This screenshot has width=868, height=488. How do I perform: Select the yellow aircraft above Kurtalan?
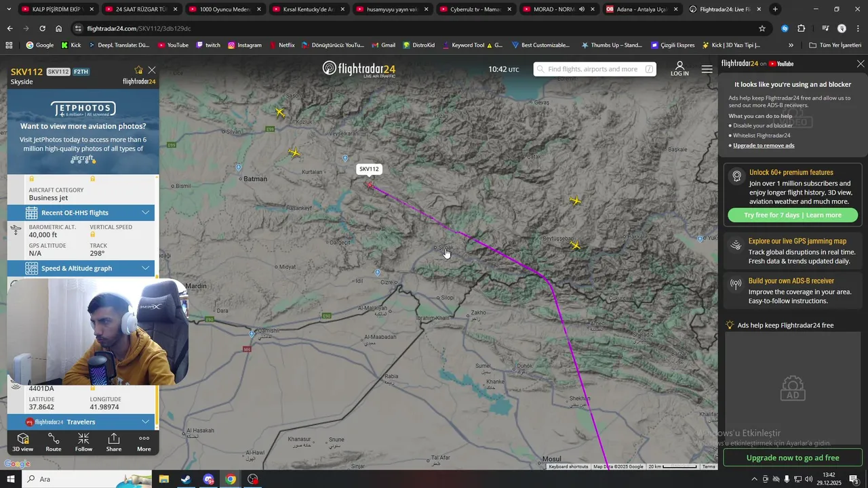[294, 153]
